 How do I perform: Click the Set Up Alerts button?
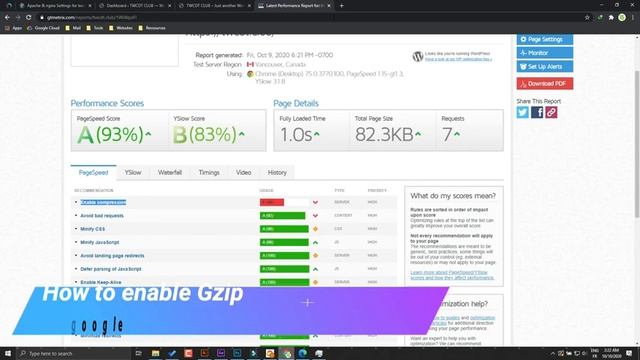(545, 67)
